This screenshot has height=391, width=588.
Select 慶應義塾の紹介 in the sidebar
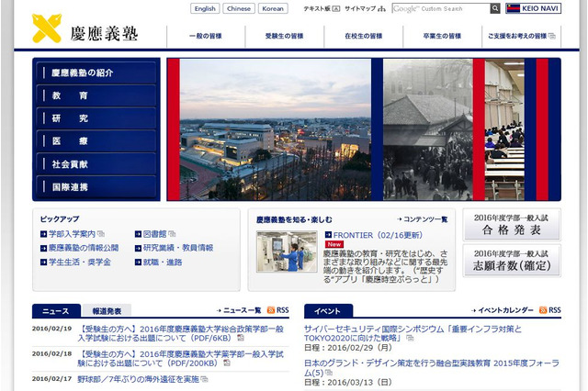96,73
